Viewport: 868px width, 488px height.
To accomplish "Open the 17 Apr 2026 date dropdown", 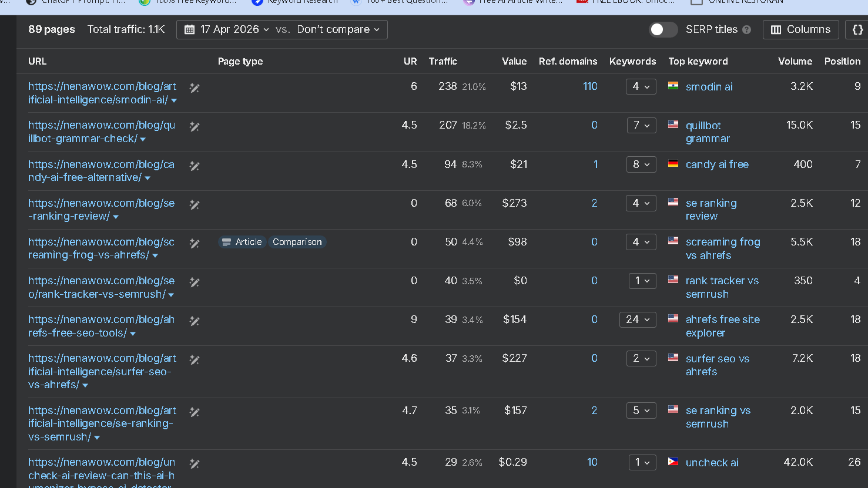I will 227,29.
